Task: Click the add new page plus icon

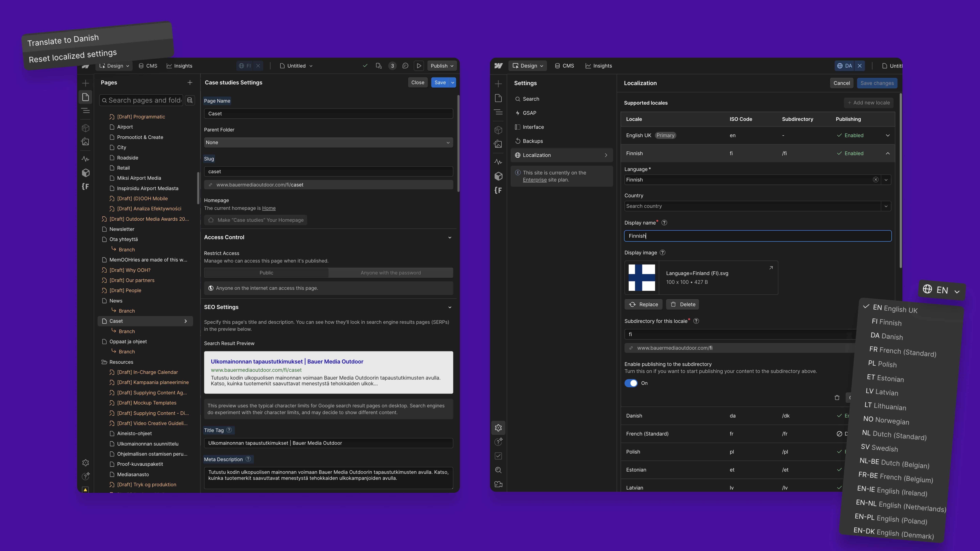Action: pos(190,82)
